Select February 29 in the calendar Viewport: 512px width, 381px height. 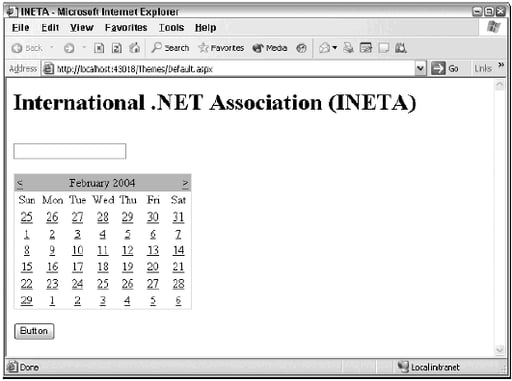[27, 300]
